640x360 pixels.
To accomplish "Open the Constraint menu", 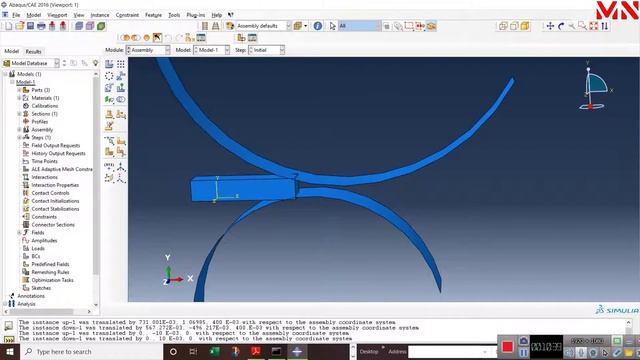I will coord(127,15).
